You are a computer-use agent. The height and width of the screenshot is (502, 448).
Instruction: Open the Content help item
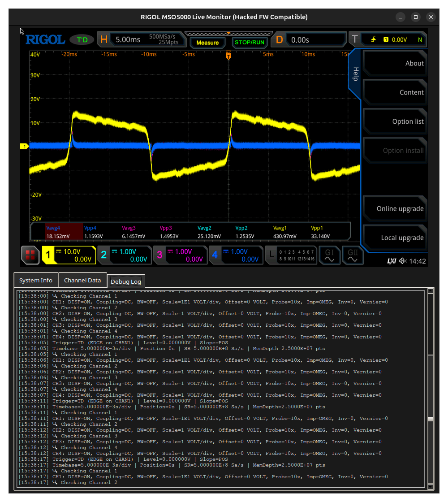[x=395, y=92]
